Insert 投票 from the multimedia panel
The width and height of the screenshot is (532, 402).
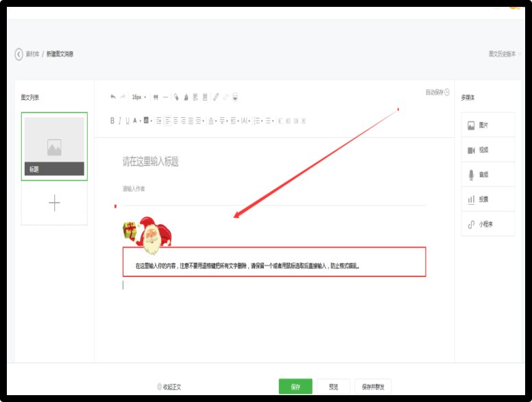pyautogui.click(x=488, y=199)
